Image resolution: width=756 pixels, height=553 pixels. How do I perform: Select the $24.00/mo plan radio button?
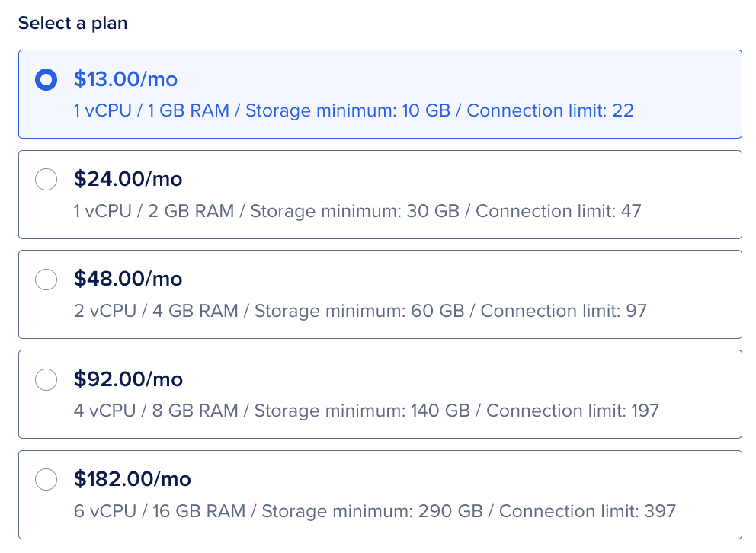tap(46, 180)
